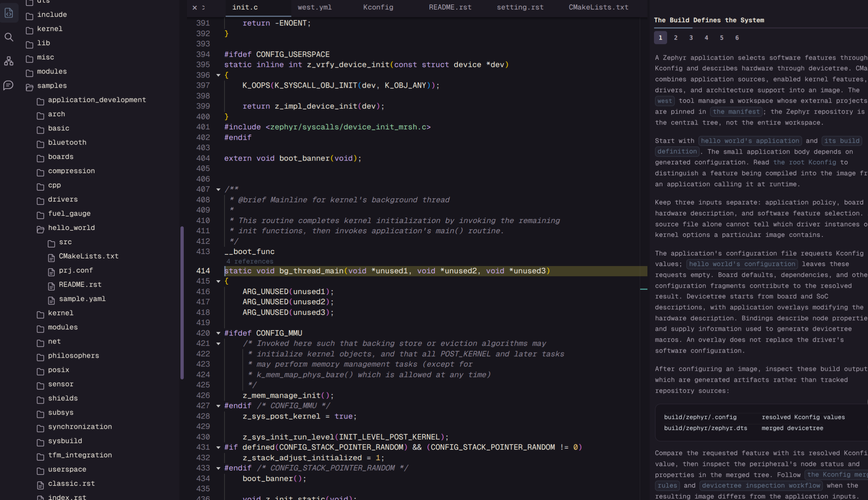Switch to the README.rst tab

click(x=450, y=7)
